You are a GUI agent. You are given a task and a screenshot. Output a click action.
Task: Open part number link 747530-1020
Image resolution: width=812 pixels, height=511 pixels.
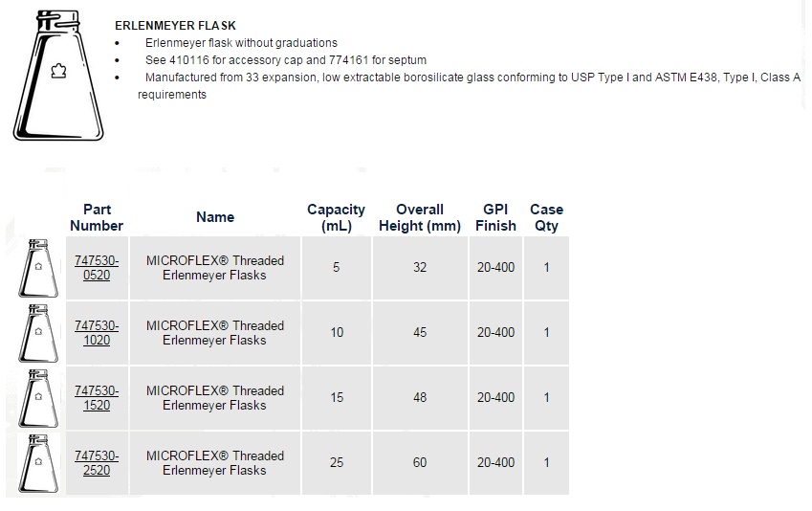(97, 333)
